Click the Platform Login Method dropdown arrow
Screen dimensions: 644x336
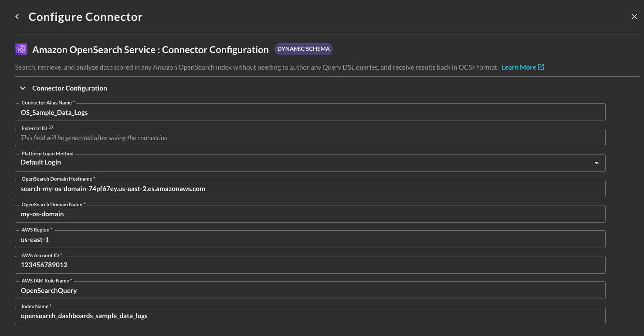597,163
